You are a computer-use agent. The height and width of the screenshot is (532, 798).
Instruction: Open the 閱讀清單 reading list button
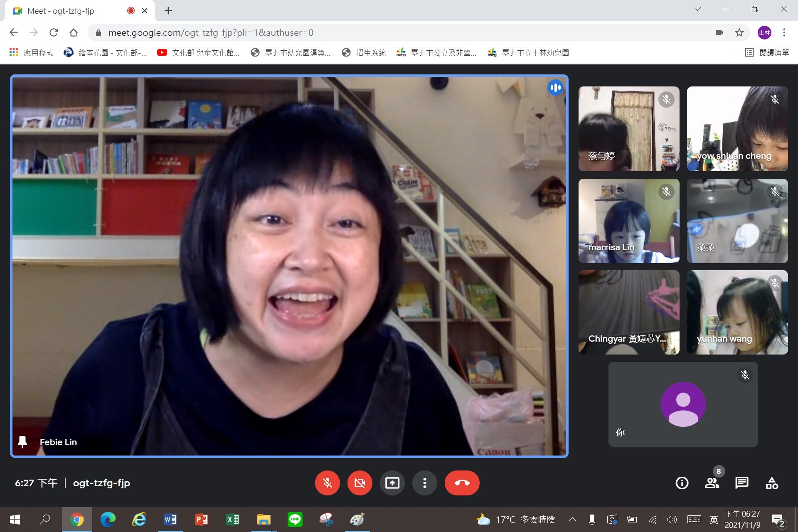(x=767, y=53)
